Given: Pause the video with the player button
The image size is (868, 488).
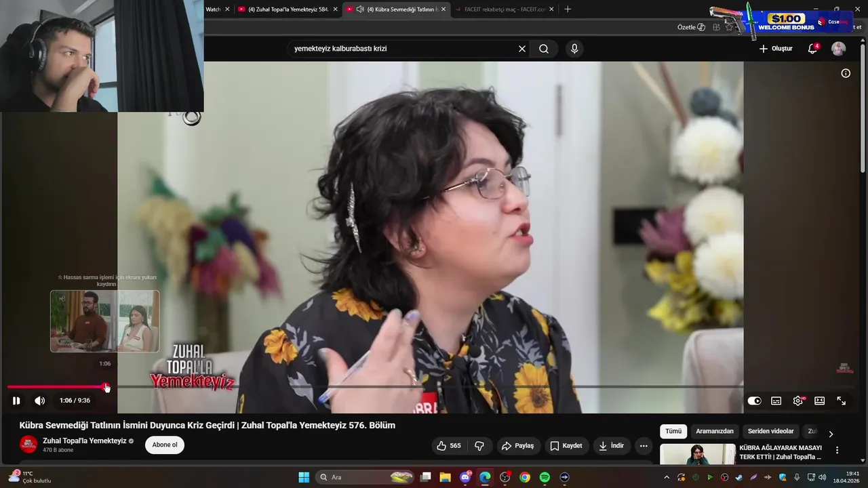Looking at the screenshot, I should pos(16,401).
